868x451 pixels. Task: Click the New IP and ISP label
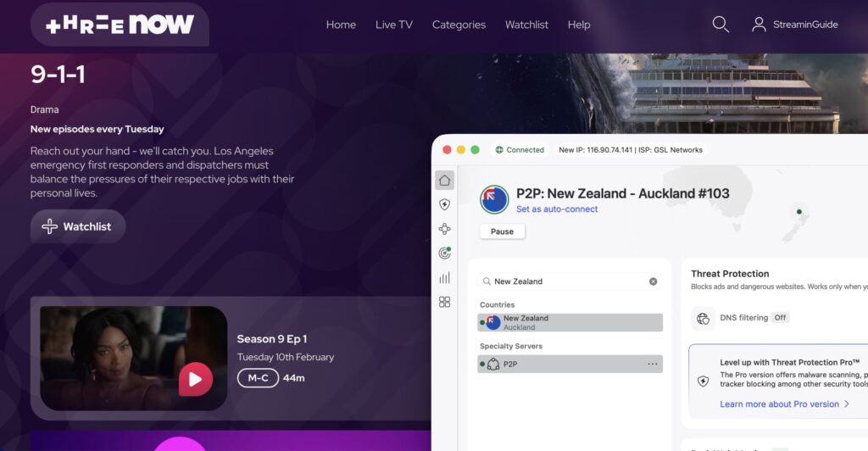(x=631, y=150)
